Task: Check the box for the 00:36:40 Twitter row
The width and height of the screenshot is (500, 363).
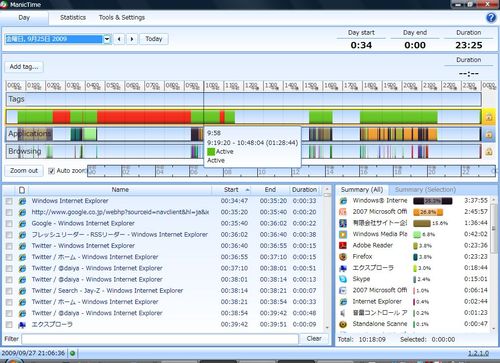Action: pos(9,246)
